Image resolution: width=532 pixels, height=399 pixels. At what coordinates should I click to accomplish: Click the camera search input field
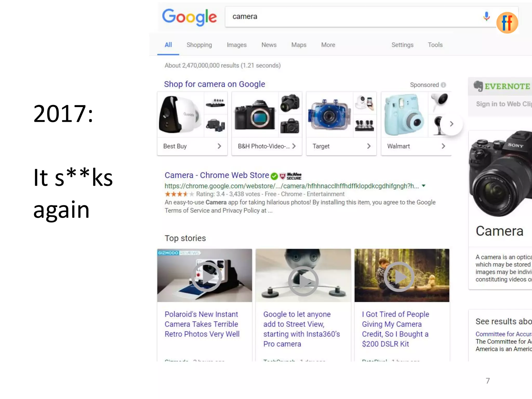tap(353, 17)
